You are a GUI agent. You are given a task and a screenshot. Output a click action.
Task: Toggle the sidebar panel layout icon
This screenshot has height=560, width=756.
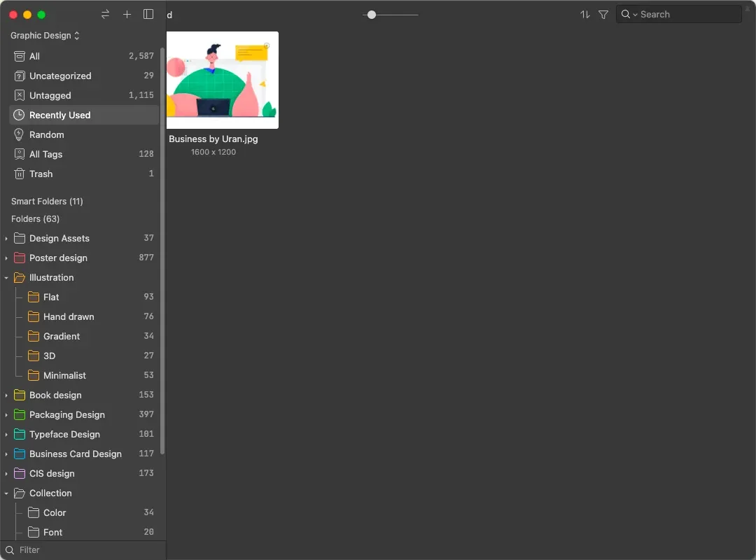148,15
